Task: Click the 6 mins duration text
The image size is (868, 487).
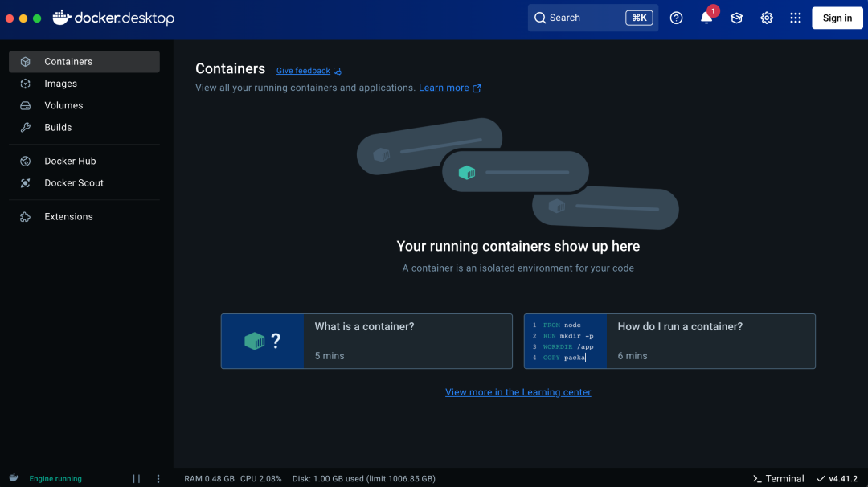Action: pos(633,356)
